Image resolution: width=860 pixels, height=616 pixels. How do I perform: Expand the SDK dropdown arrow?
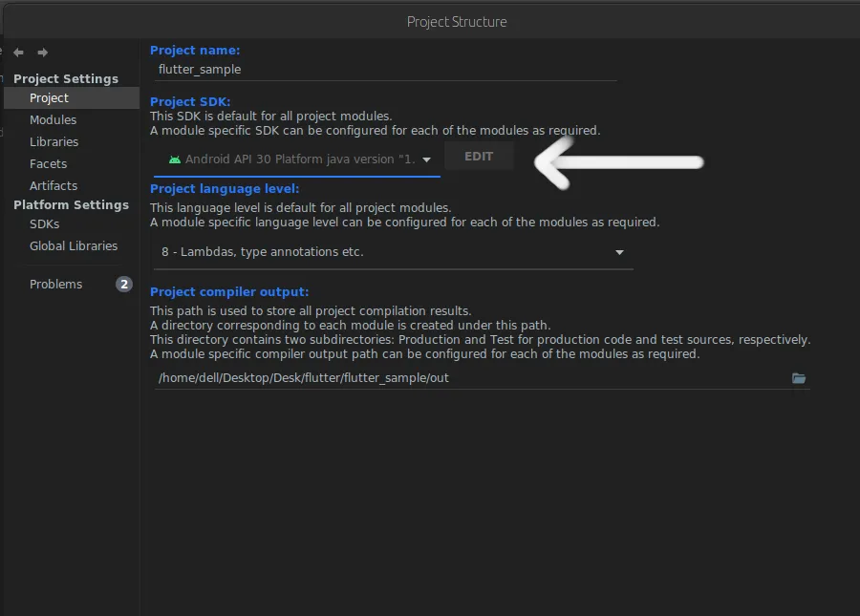pos(427,160)
